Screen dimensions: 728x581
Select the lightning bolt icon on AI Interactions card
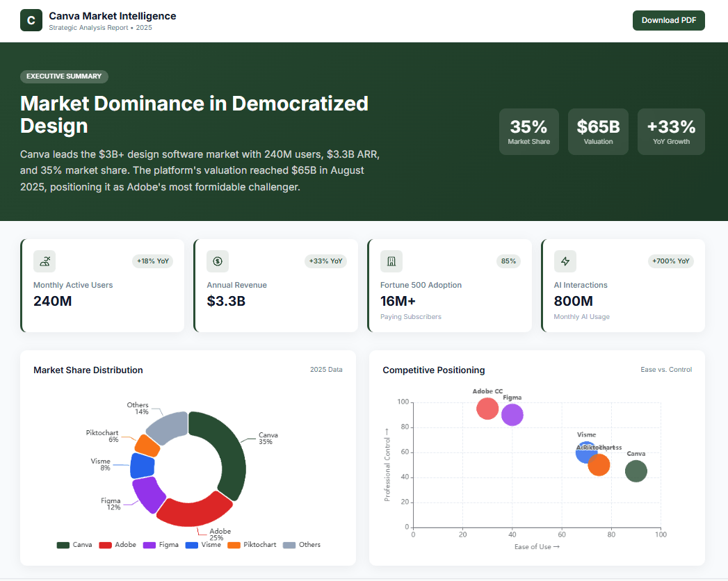(x=564, y=261)
